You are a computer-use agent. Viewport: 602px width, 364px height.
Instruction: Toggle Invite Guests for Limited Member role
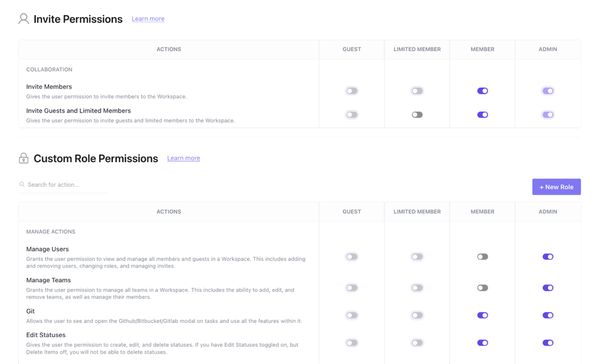(x=417, y=115)
